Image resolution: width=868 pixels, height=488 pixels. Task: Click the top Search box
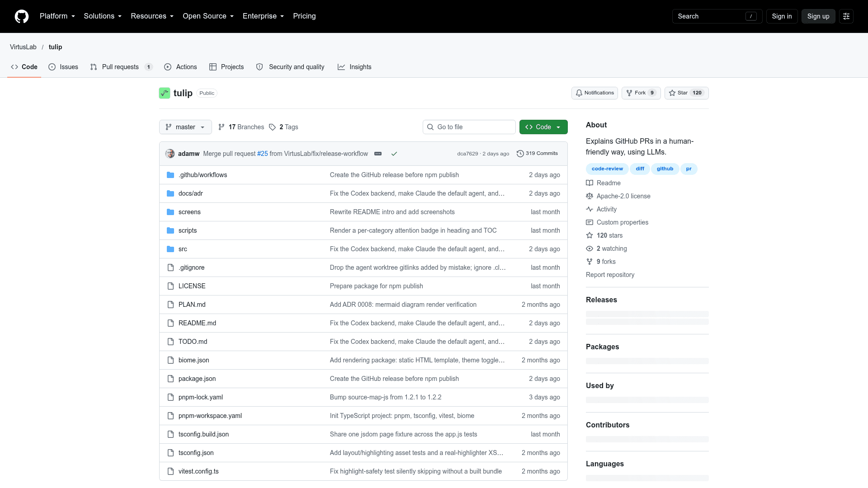coord(717,16)
